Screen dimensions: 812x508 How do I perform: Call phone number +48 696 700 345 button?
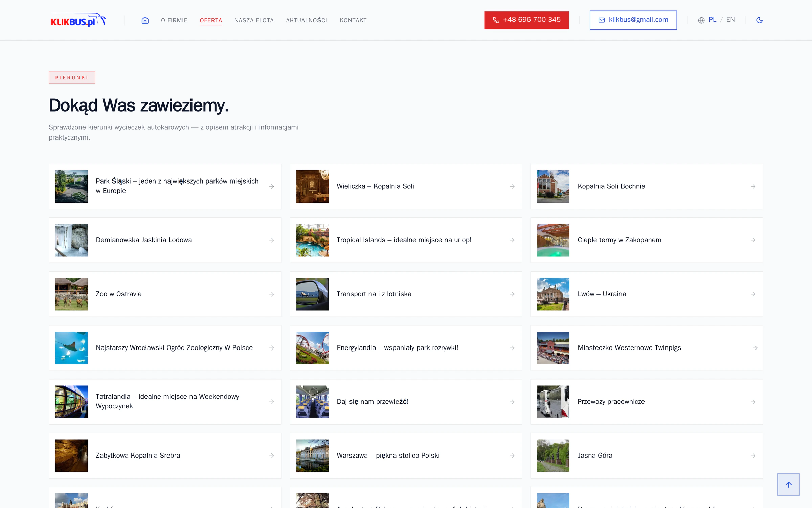click(526, 20)
